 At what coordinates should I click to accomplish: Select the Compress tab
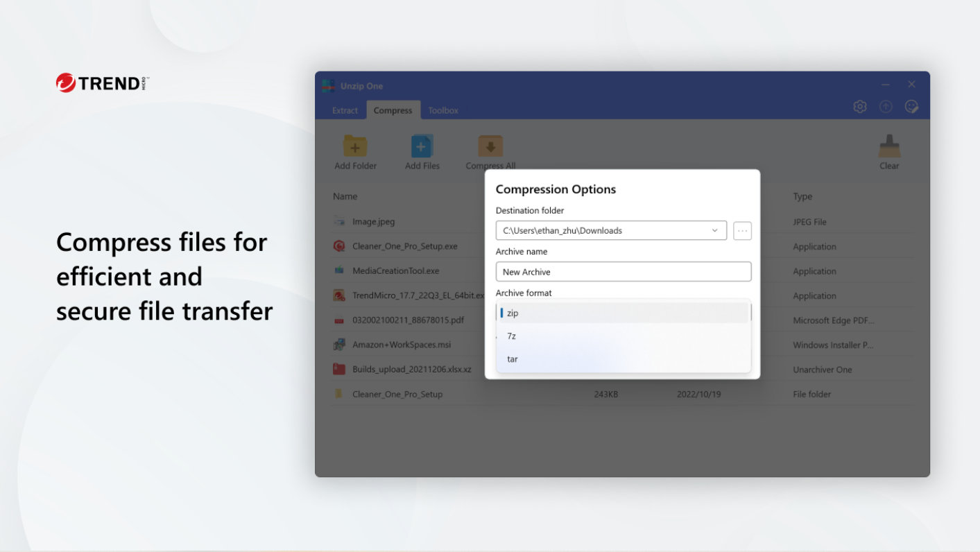point(393,110)
